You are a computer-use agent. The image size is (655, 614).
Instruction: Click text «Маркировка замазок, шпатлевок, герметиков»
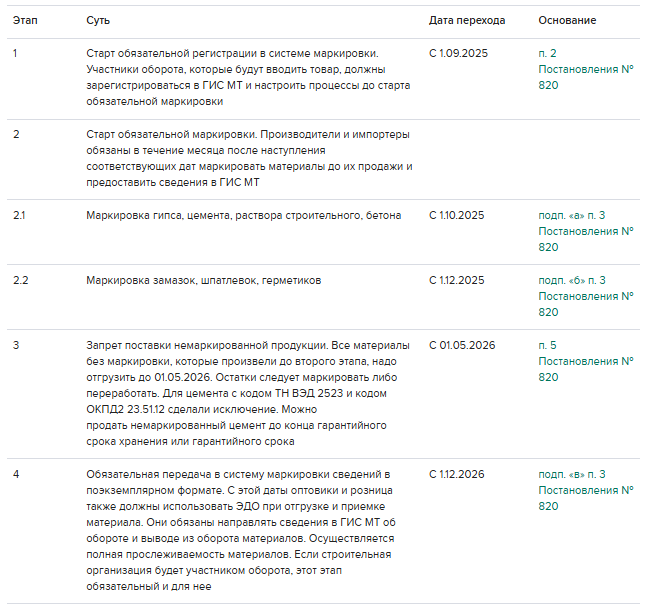(204, 280)
